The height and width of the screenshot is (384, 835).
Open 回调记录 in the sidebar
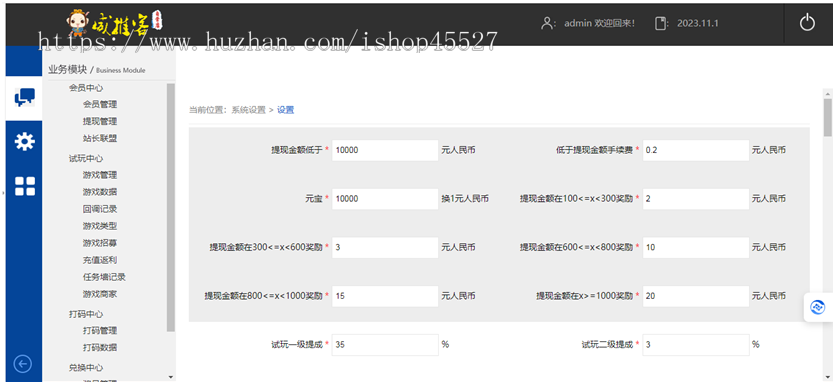click(x=100, y=209)
